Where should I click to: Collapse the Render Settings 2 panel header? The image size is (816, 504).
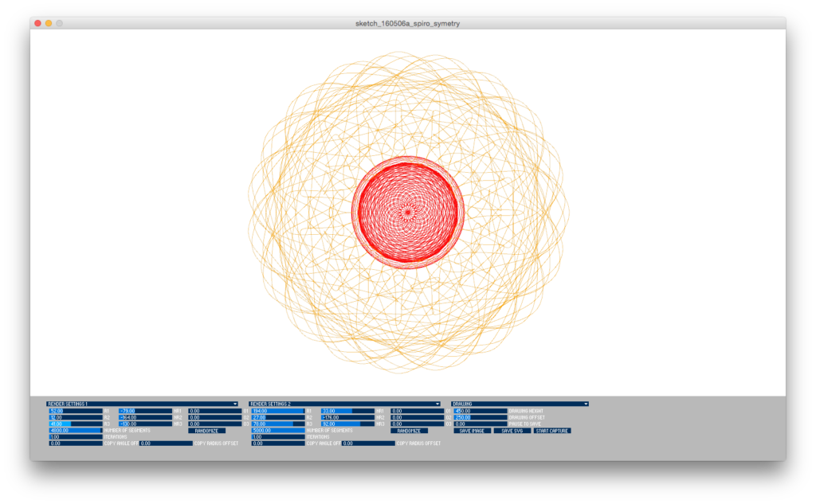pos(344,404)
